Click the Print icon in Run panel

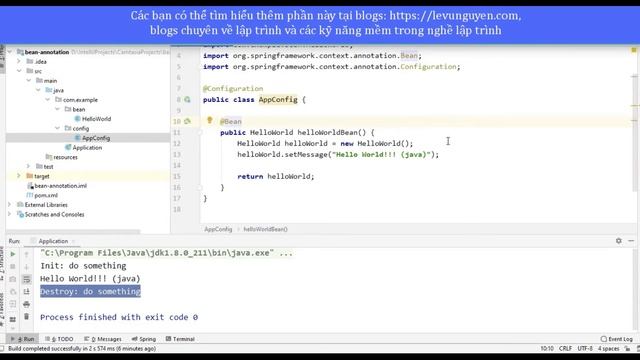(27, 304)
